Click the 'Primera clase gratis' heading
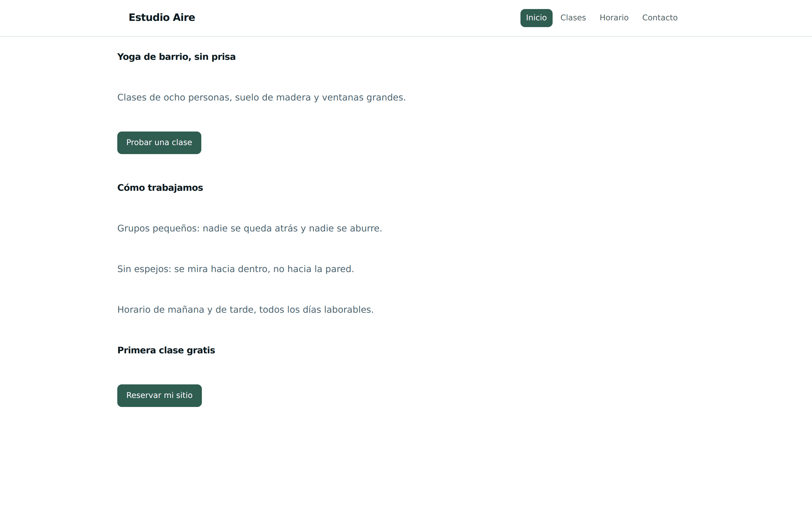The height and width of the screenshot is (508, 812). pos(166,351)
